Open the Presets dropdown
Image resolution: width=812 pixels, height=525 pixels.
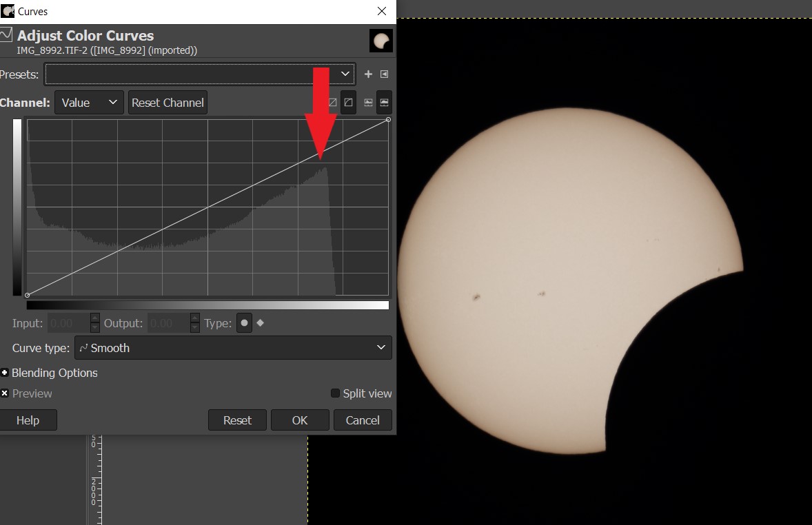pyautogui.click(x=200, y=74)
